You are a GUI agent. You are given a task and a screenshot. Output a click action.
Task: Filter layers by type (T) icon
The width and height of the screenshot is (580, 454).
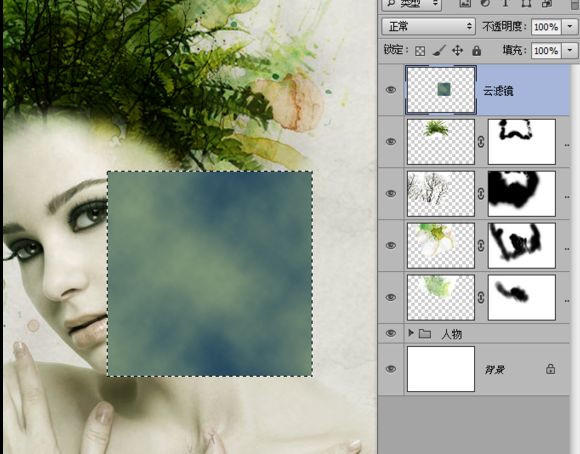pyautogui.click(x=506, y=3)
